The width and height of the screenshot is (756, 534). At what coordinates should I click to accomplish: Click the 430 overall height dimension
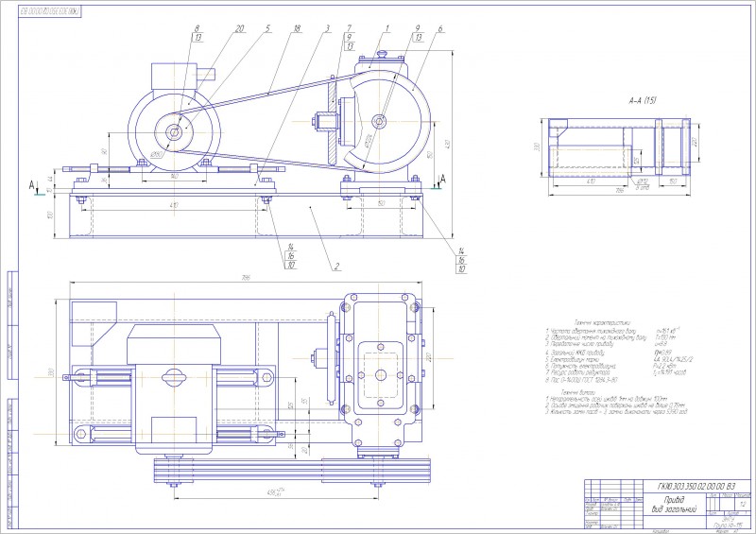point(447,144)
